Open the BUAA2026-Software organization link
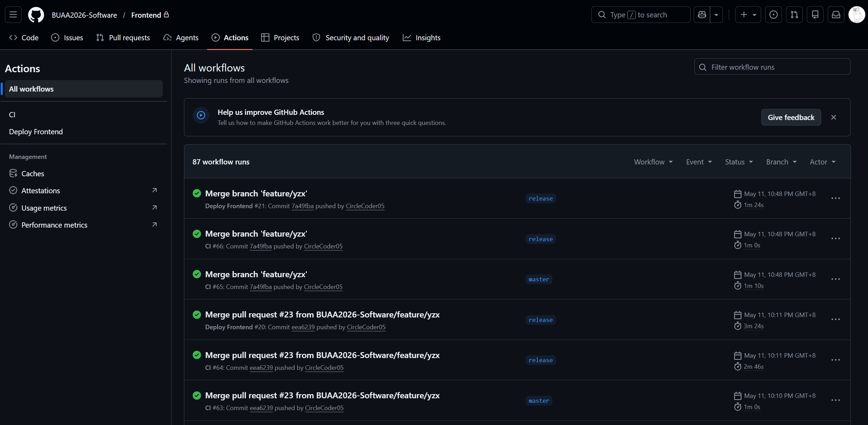868x425 pixels. (84, 15)
